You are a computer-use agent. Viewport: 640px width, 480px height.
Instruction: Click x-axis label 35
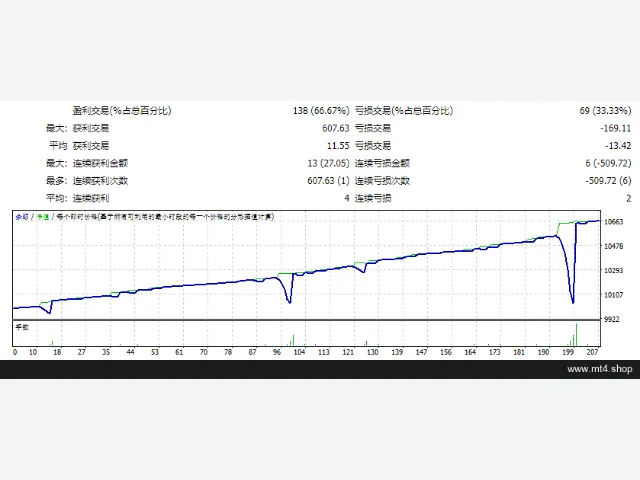(106, 352)
